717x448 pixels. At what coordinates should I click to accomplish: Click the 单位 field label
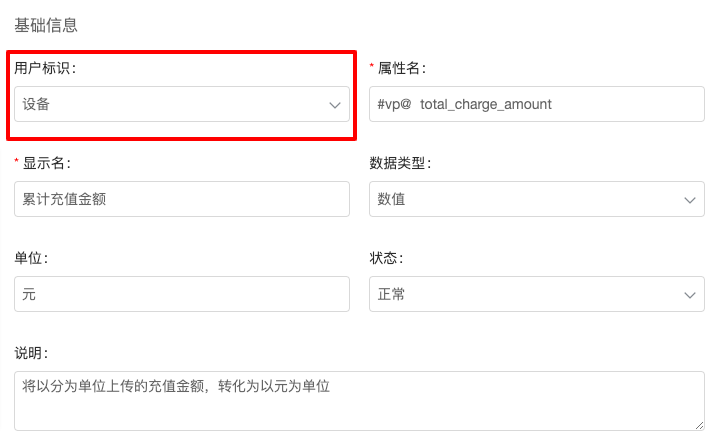[31, 258]
